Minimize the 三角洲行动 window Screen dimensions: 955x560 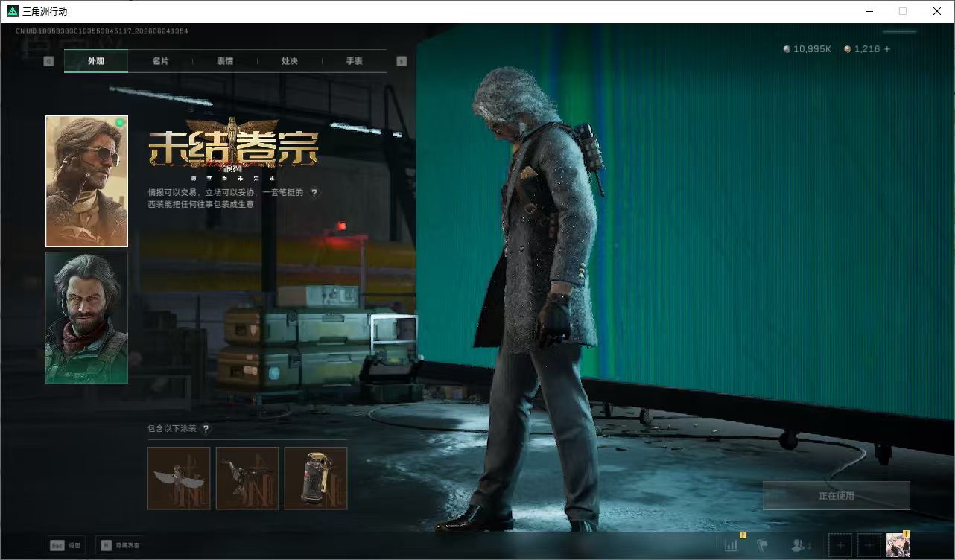coord(869,11)
